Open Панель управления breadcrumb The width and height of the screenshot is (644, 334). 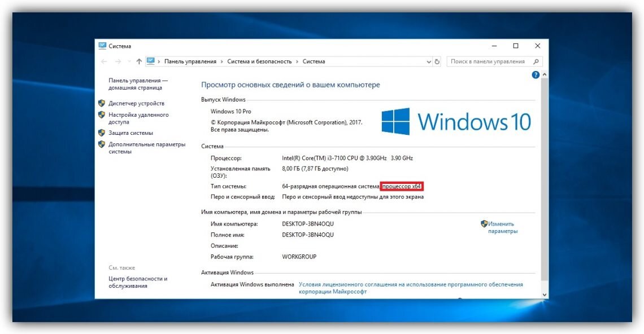coord(190,61)
